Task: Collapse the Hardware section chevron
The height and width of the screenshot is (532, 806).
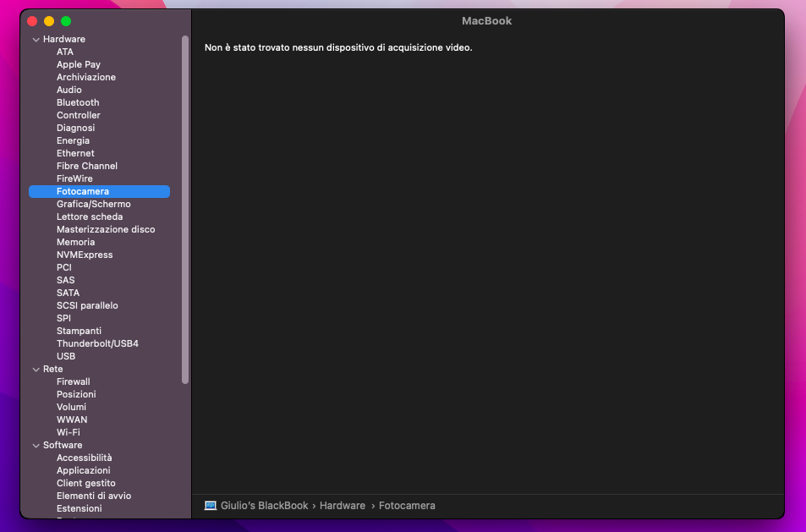Action: coord(36,40)
